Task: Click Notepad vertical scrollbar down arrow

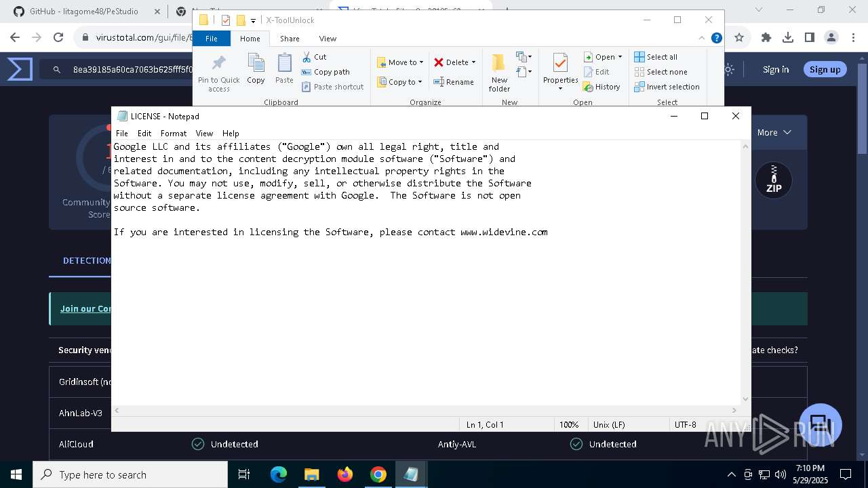Action: (x=745, y=399)
